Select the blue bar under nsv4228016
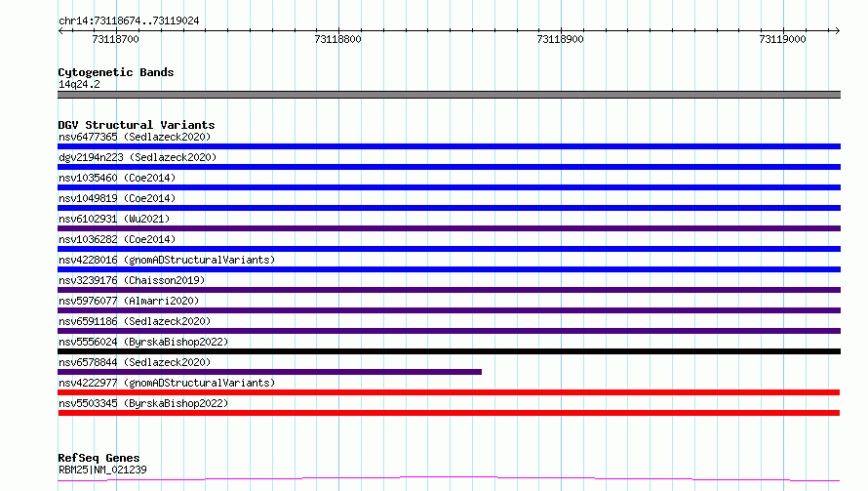This screenshot has height=491, width=868. tap(449, 269)
